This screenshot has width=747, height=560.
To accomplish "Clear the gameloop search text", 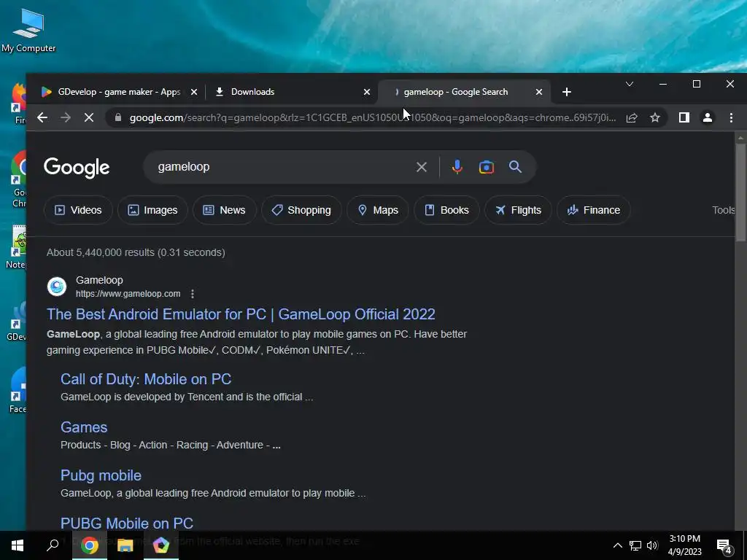I will [x=421, y=167].
